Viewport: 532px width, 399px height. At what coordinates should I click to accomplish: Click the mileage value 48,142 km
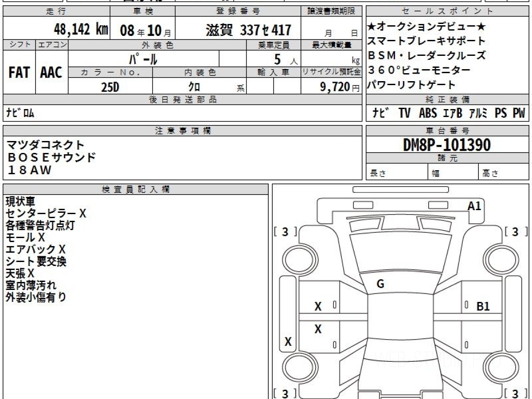click(81, 30)
